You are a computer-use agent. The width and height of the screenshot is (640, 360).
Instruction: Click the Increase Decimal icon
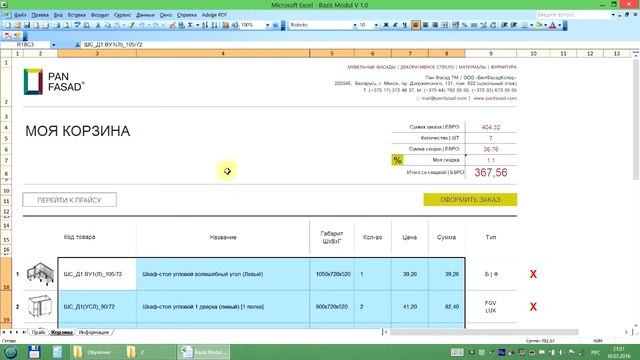coord(484,25)
